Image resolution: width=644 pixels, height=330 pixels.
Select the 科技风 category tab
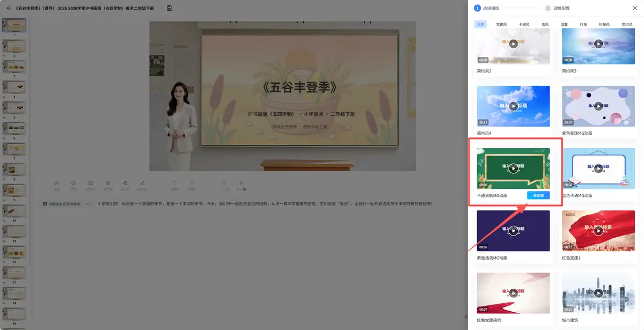click(604, 25)
